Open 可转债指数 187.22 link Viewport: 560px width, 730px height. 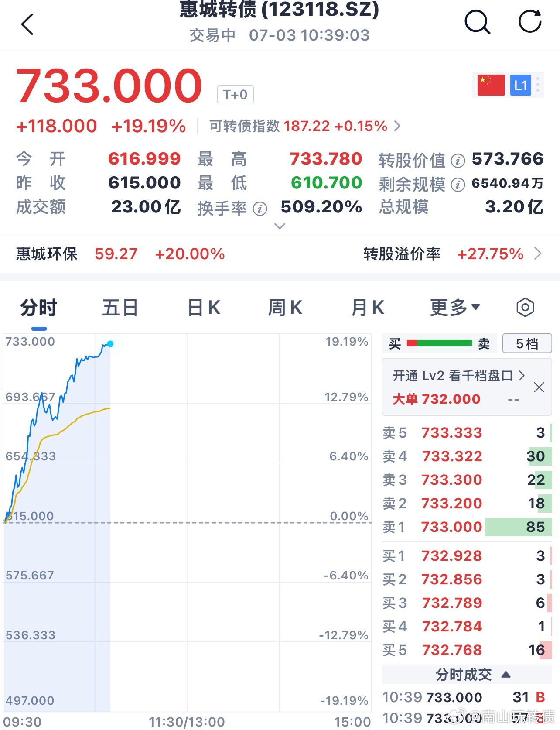click(305, 126)
